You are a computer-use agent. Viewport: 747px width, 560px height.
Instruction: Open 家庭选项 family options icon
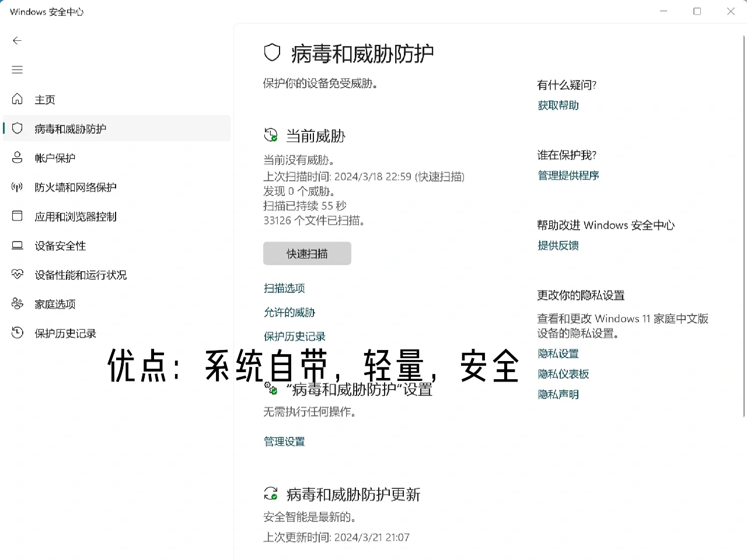coord(17,304)
